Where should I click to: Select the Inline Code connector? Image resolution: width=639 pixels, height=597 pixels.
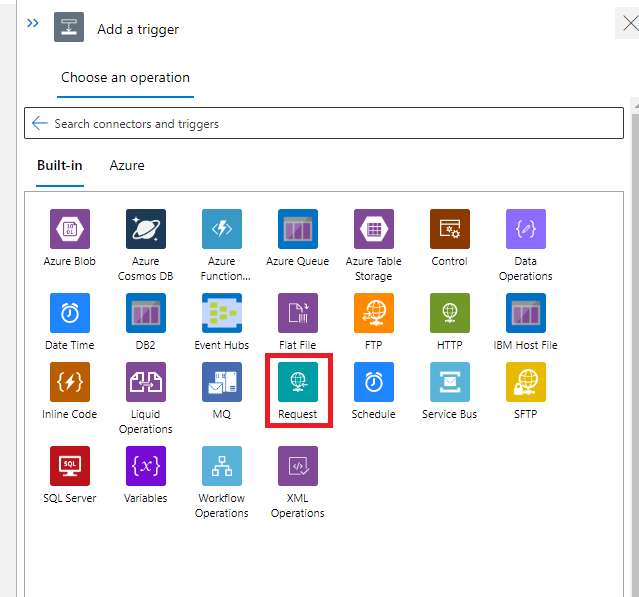(x=70, y=382)
